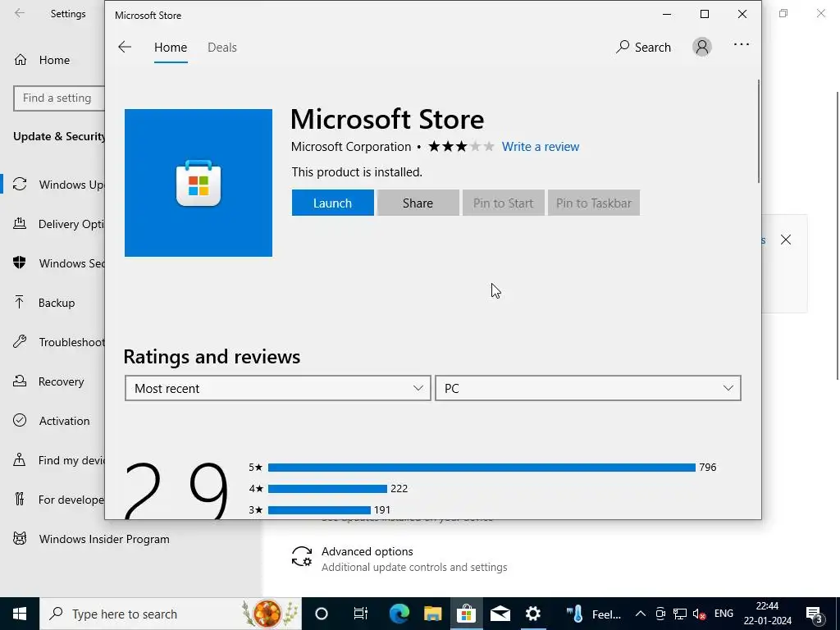Open Backup in Settings sidebar

(57, 303)
